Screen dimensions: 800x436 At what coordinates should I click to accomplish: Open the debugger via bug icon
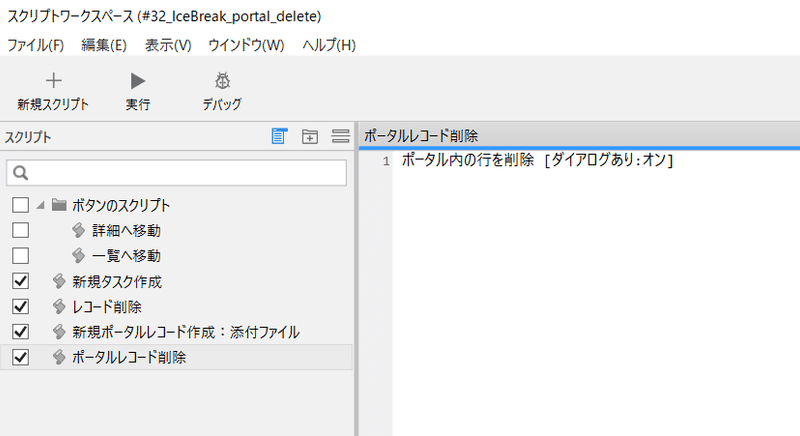(222, 81)
